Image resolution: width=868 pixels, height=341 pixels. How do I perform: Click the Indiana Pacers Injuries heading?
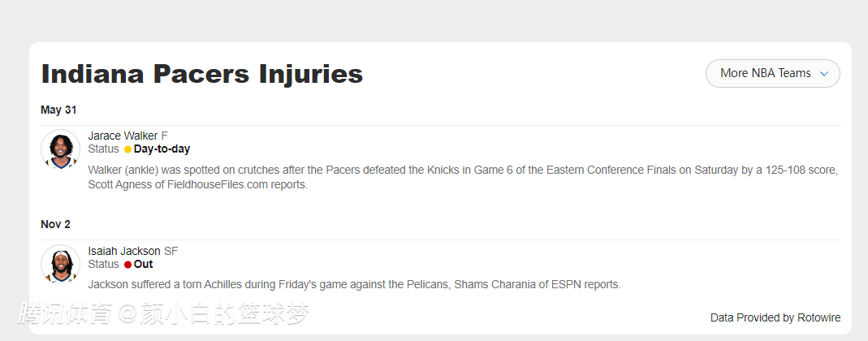pos(201,74)
